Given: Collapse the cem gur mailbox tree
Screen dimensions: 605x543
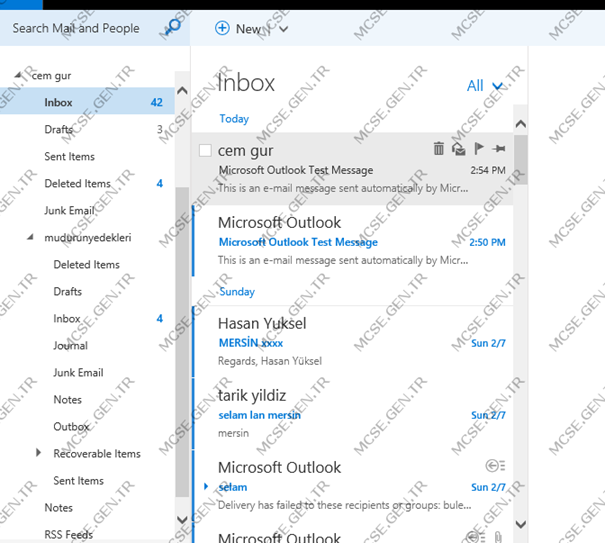Looking at the screenshot, I should (x=18, y=75).
